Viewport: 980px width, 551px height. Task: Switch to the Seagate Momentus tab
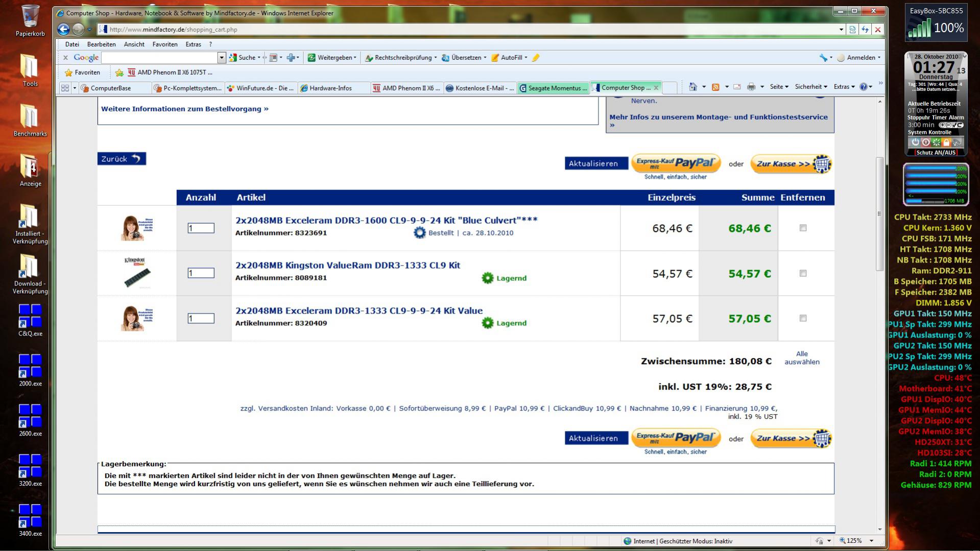(553, 88)
